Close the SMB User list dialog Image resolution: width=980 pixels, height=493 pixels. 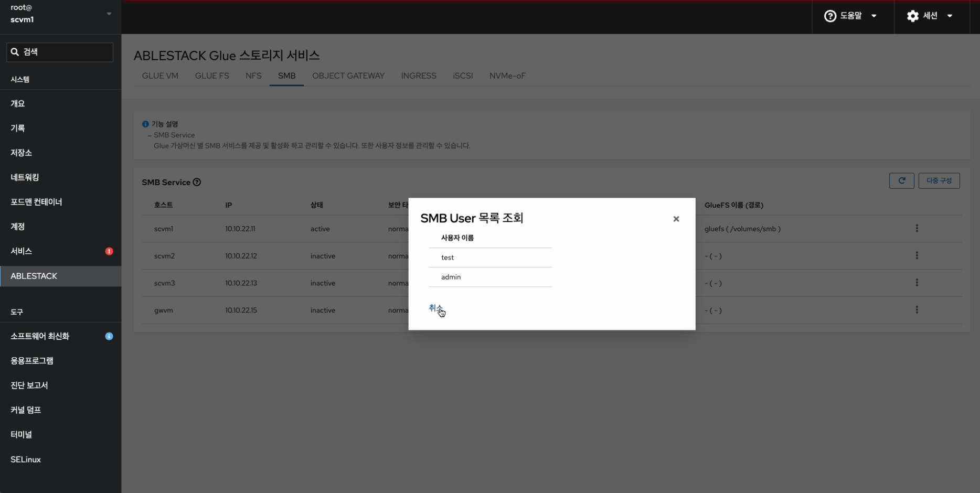click(x=676, y=219)
